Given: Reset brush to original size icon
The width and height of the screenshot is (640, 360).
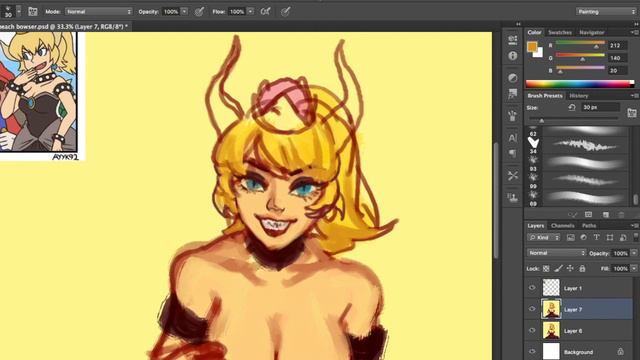Looking at the screenshot, I should (x=572, y=107).
